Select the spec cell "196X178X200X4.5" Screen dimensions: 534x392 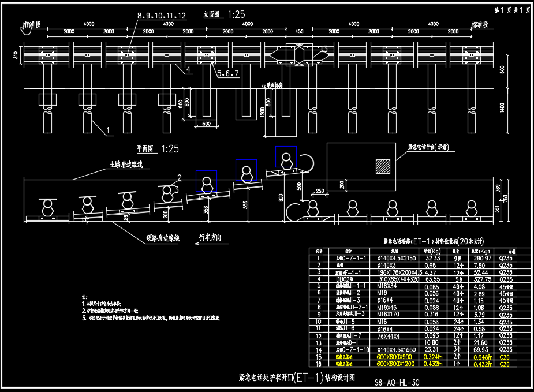[399, 272]
